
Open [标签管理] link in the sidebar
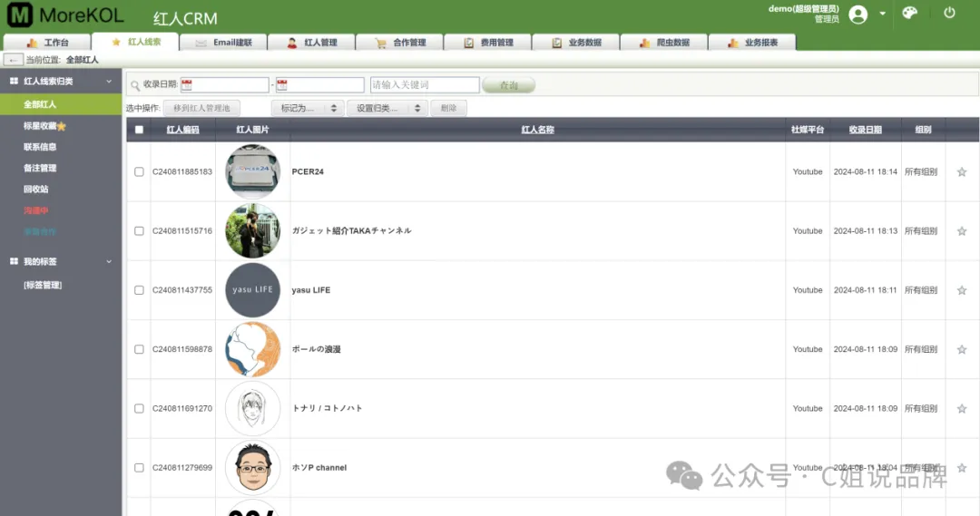coord(43,285)
